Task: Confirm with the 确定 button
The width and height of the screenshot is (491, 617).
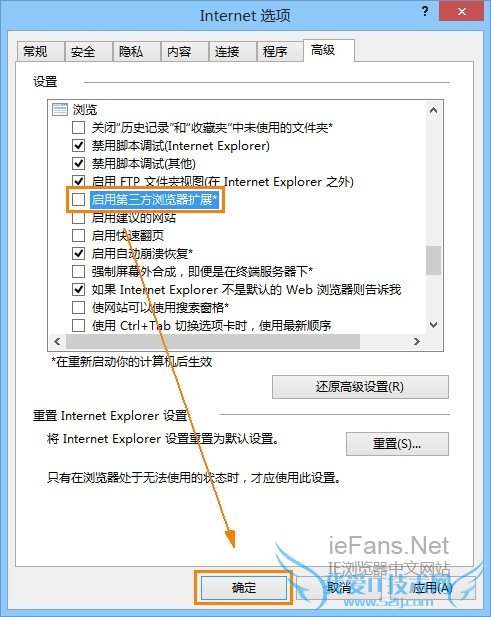Action: [244, 588]
